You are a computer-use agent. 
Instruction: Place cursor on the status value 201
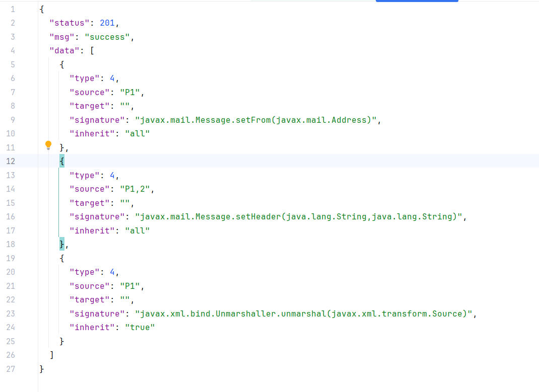pyautogui.click(x=107, y=23)
